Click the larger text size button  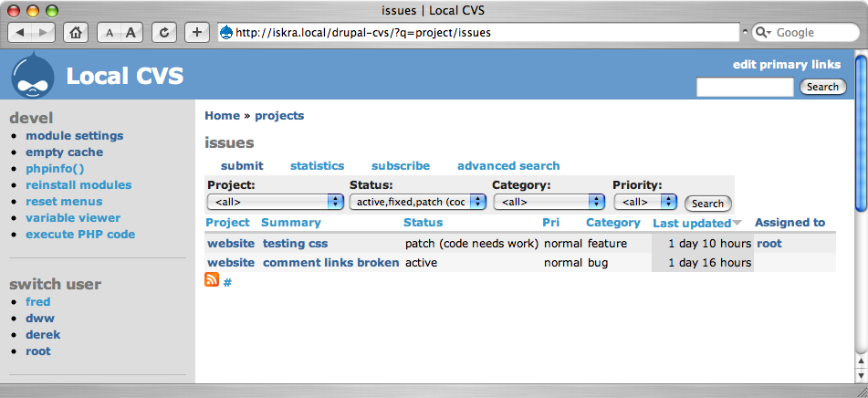131,32
